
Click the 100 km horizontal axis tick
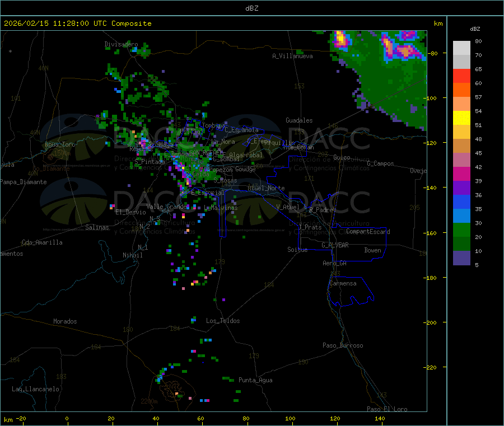pos(290,418)
